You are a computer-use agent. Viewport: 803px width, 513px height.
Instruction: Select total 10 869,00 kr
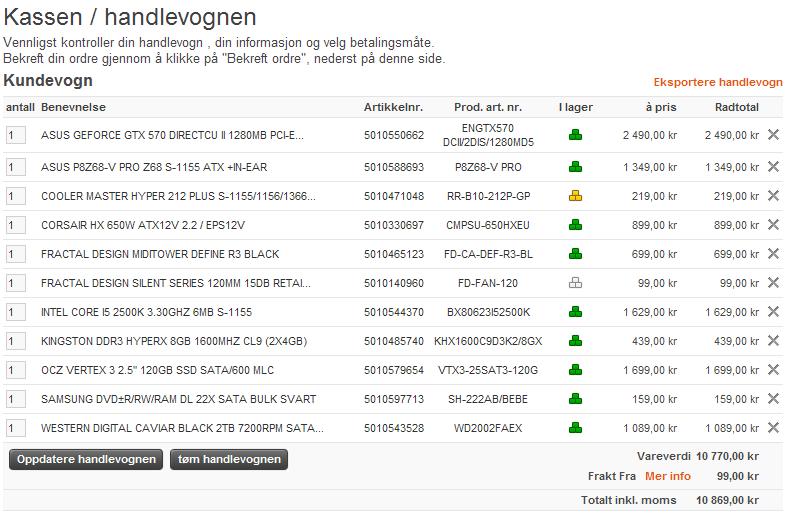point(727,500)
